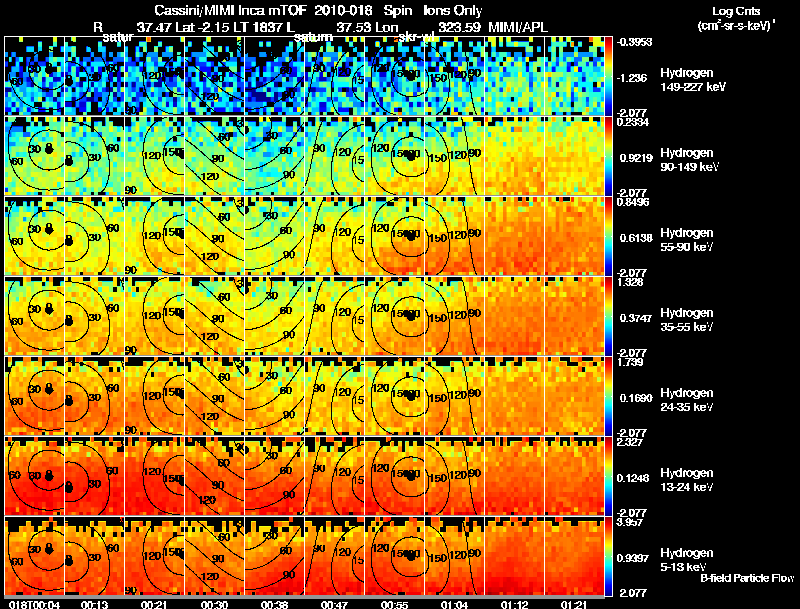Image resolution: width=800 pixels, height=609 pixels.
Task: Click the colorbar maximum '1.328'
Action: [630, 282]
